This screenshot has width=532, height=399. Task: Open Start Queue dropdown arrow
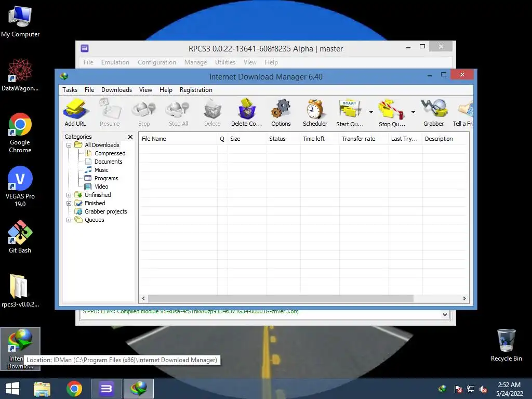click(371, 112)
